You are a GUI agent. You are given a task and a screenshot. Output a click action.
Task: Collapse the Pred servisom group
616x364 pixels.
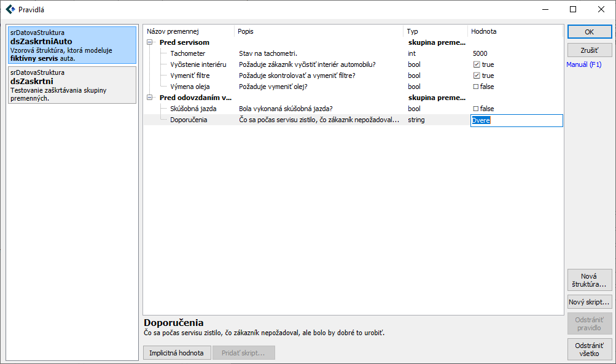click(x=150, y=42)
